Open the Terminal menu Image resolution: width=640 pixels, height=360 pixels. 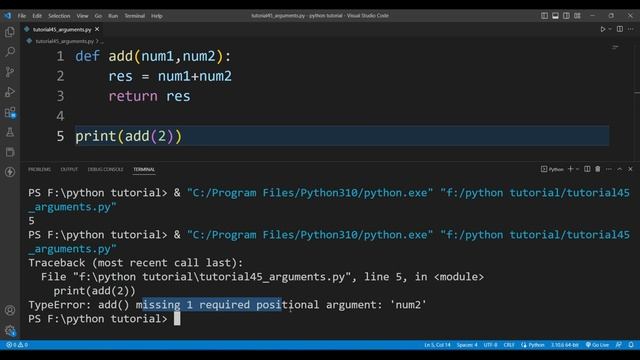pos(135,16)
